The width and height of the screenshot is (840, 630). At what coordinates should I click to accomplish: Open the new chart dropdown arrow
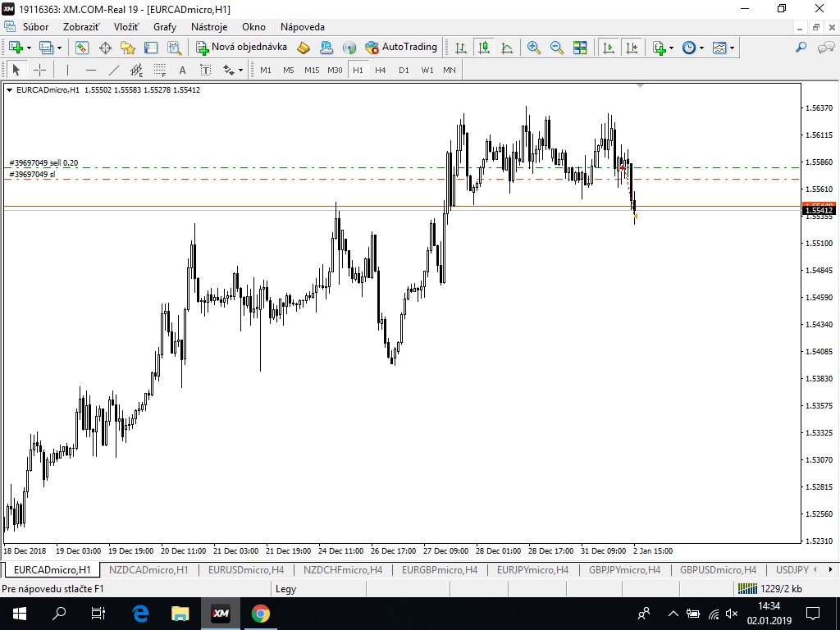[29, 48]
